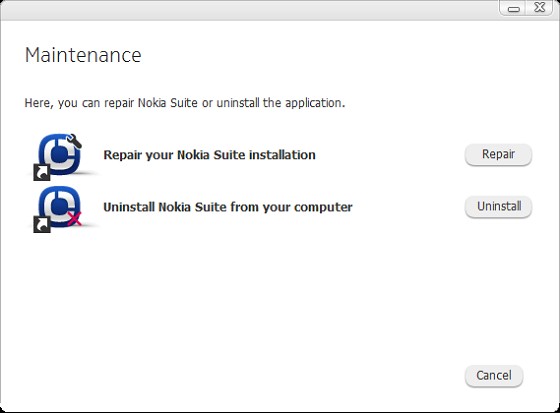Click the 'Repair your Nokia Suite installation' label

[209, 155]
